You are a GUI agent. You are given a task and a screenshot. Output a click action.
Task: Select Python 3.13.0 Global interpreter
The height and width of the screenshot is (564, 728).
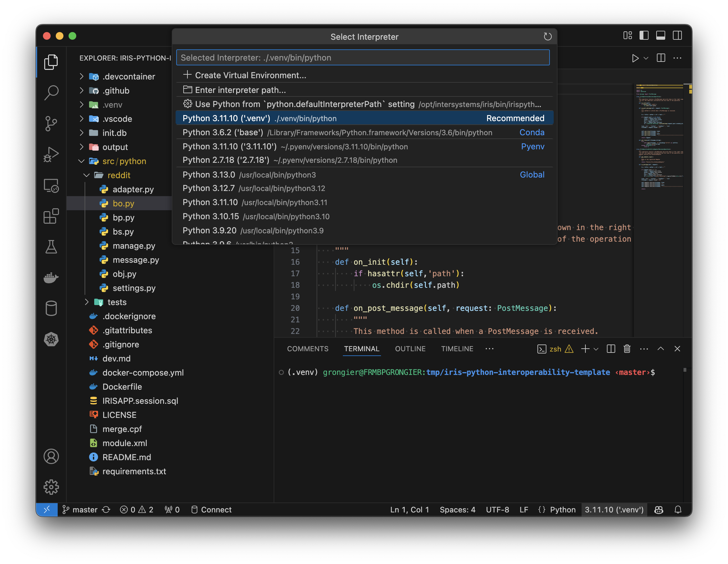364,175
